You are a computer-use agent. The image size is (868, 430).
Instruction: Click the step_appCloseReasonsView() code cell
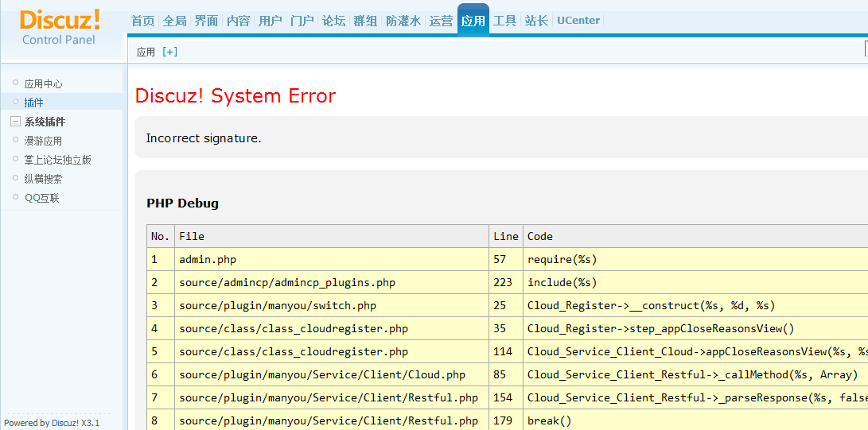(x=695, y=328)
